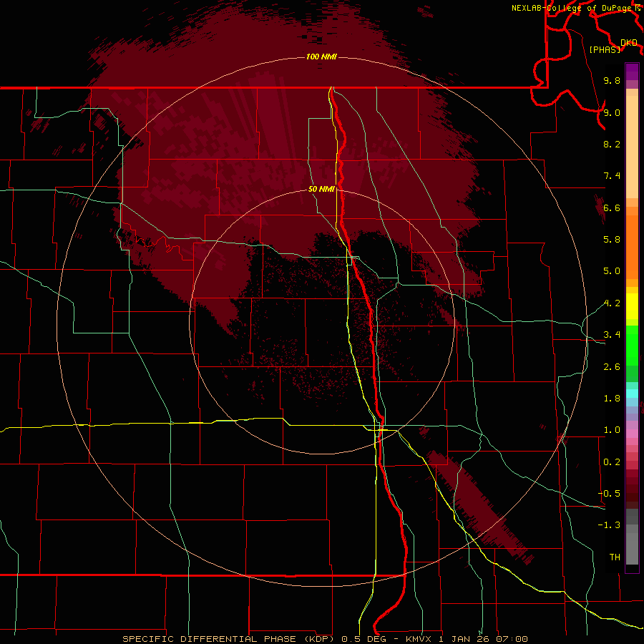Click the 2.6 scale value
This screenshot has width=644, height=644.
(x=612, y=367)
